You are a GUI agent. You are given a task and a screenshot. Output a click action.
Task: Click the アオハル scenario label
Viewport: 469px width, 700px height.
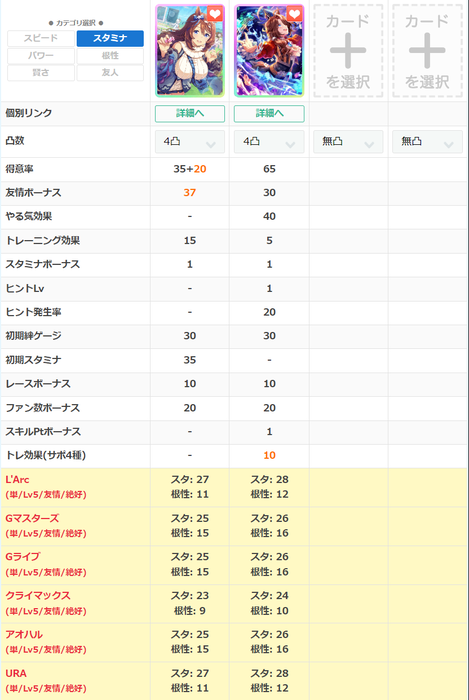(x=24, y=635)
